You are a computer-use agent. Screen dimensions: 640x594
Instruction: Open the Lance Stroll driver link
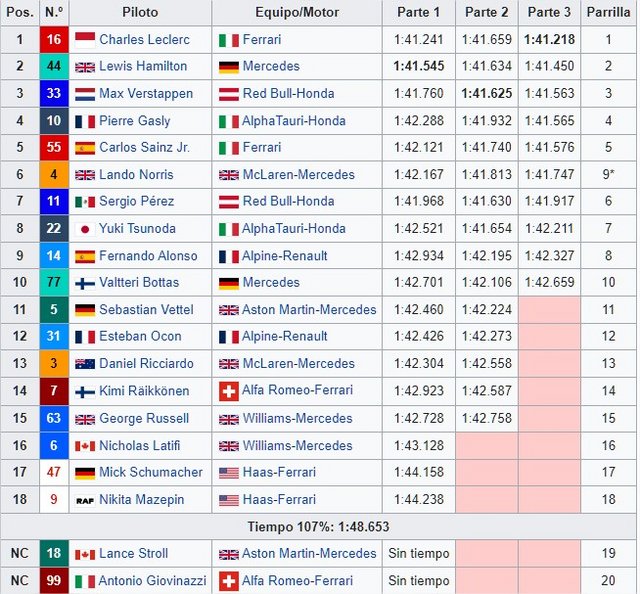click(133, 554)
